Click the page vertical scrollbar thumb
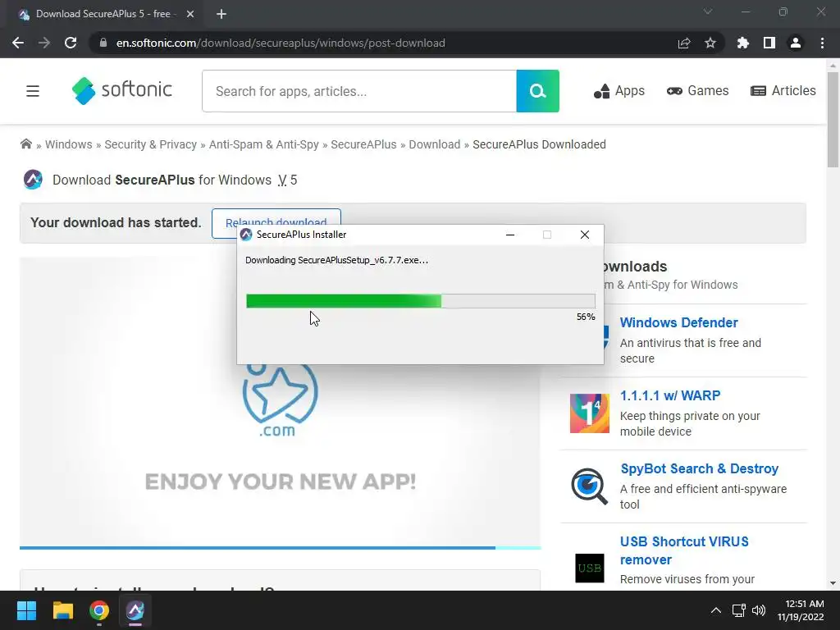840x630 pixels. (833, 120)
